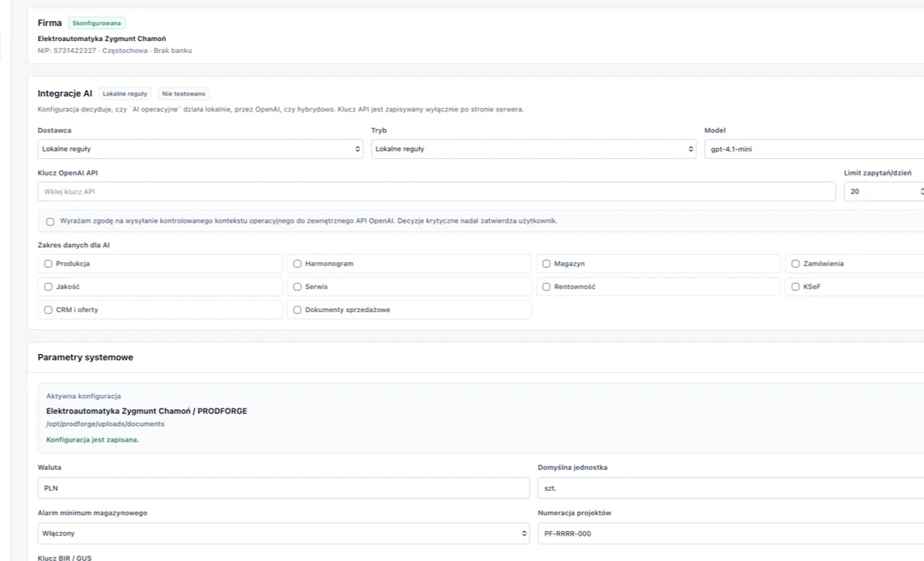Open the Tryb dropdown
The image size is (924, 561).
click(x=534, y=149)
